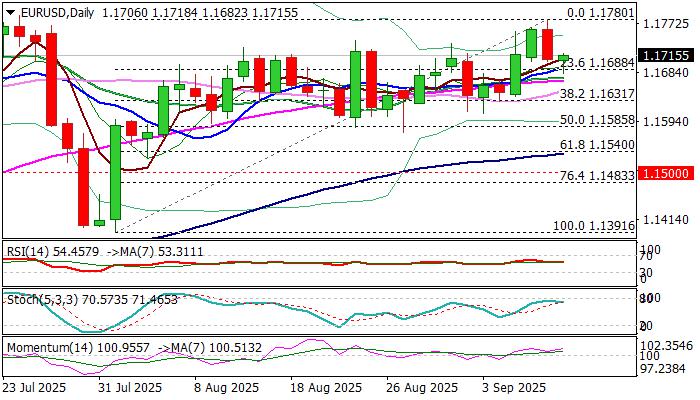Click the 18 Aug 2025 date label

coord(326,387)
